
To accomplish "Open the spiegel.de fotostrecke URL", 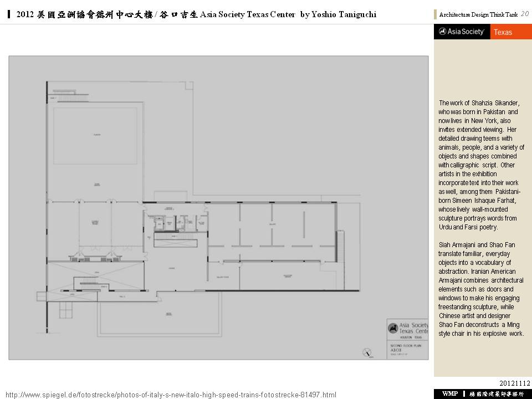I will point(171,395).
